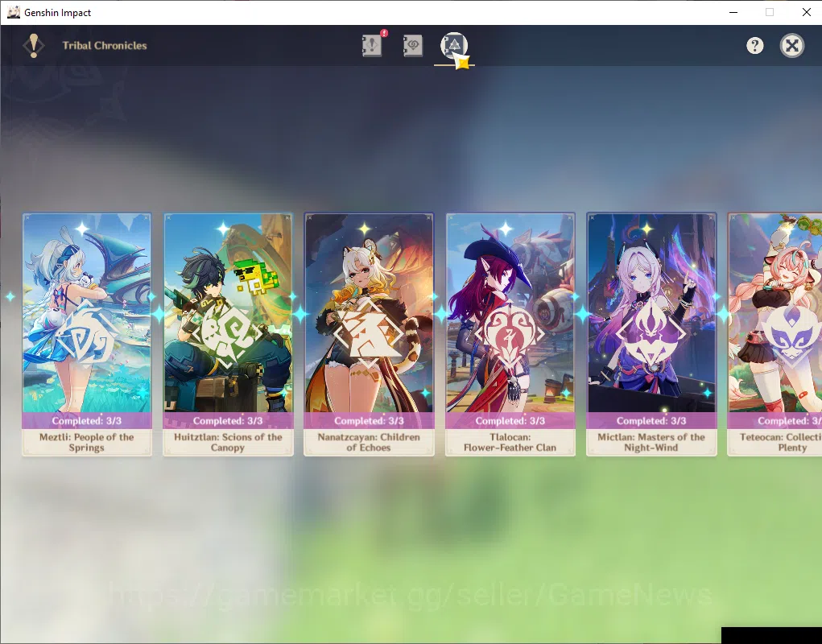
Task: Maximize the Genshin Impact window
Action: pos(770,12)
